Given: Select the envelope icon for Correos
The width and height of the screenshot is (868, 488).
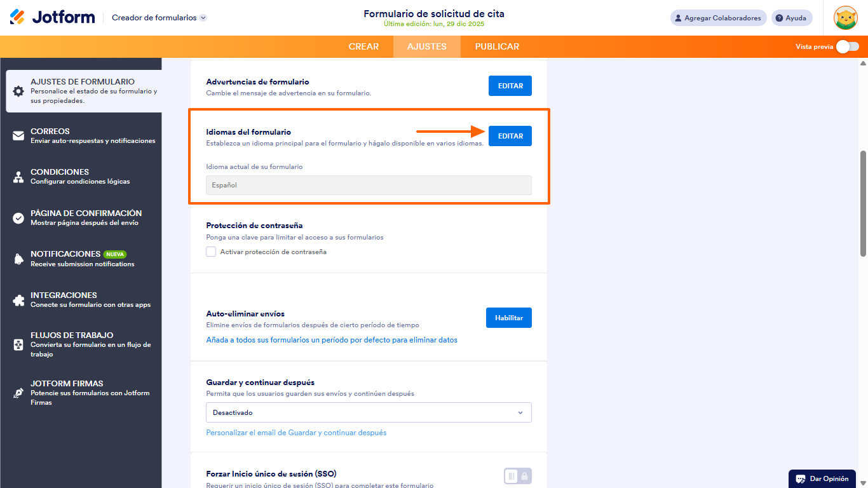Looking at the screenshot, I should pos(18,136).
